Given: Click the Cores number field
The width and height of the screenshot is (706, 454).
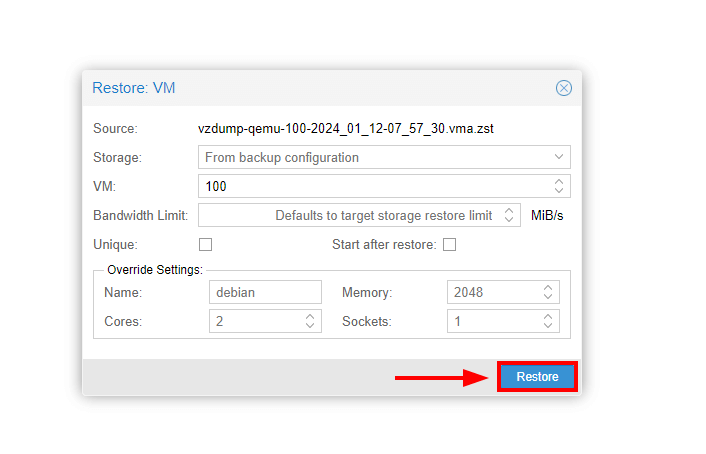Looking at the screenshot, I should 254,322.
